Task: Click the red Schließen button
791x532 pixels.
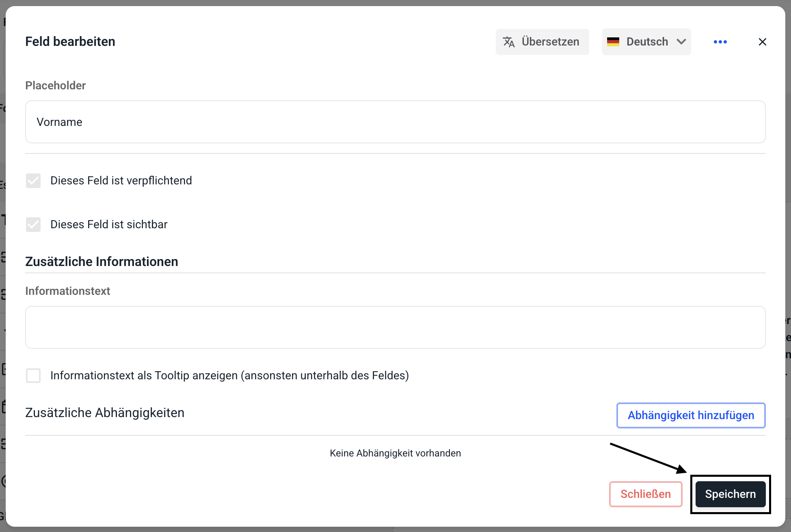Action: point(645,494)
